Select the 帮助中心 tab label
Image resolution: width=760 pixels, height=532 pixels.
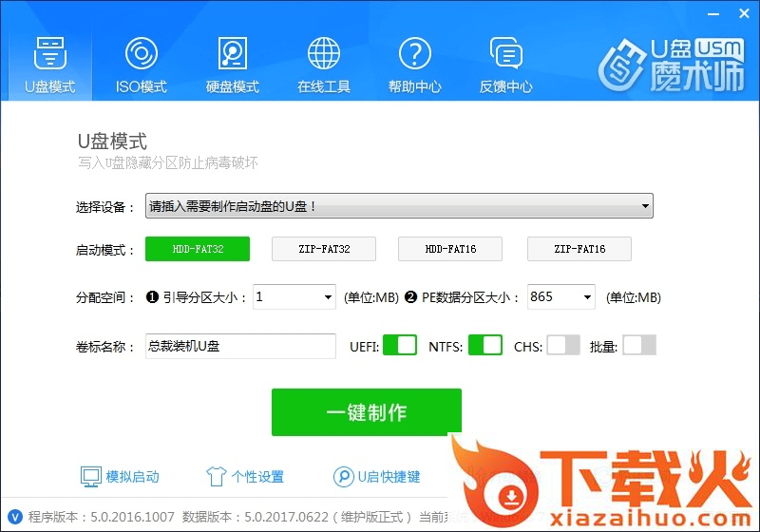point(415,86)
